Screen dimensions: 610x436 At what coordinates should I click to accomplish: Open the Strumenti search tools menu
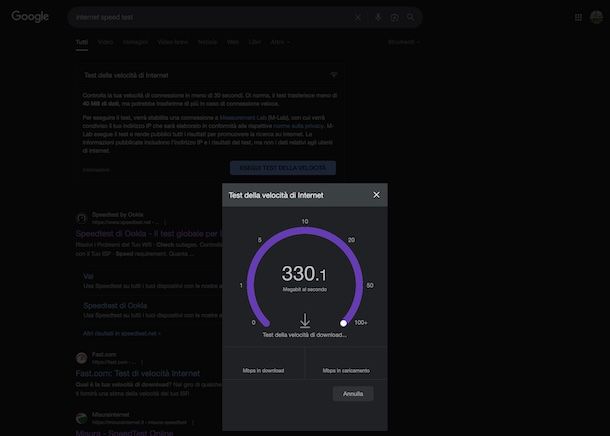(x=402, y=42)
